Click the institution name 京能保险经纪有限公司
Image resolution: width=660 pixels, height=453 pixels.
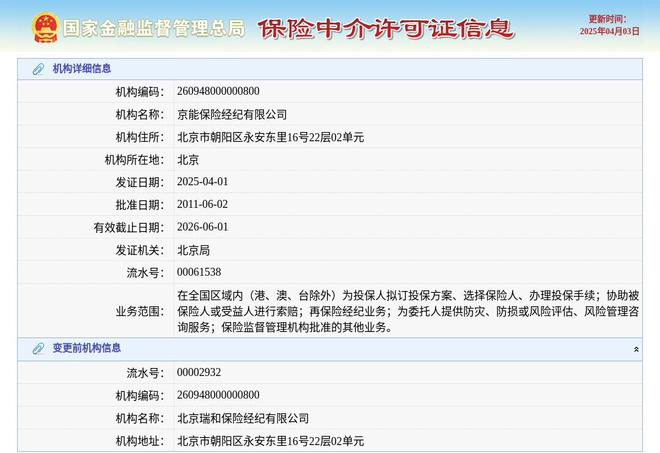[x=232, y=114]
